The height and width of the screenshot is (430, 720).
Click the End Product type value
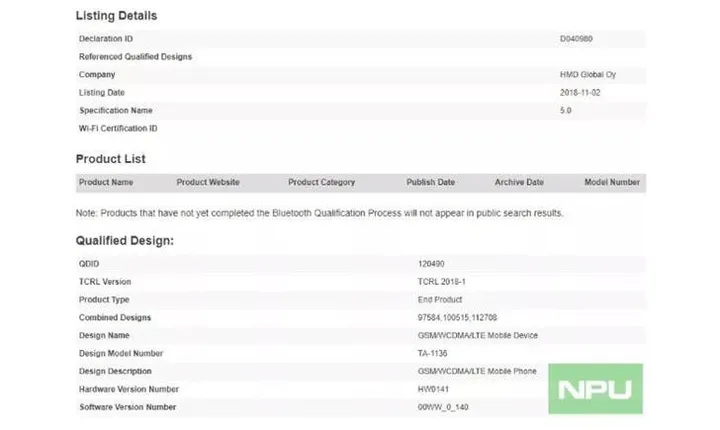click(439, 300)
